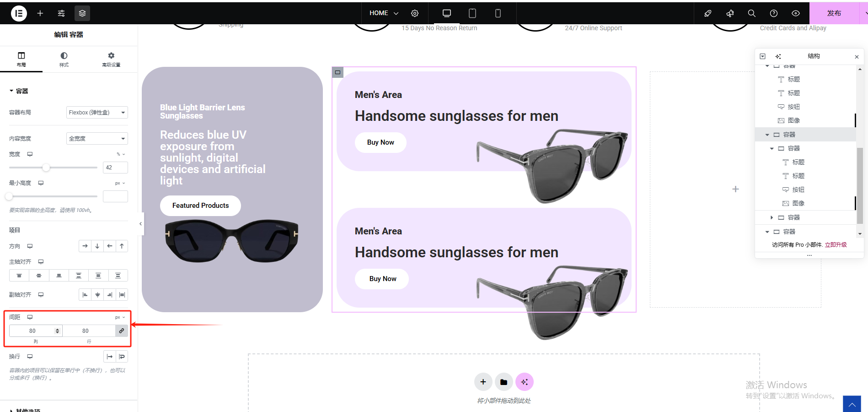Toggle preview changes eye icon
Screen dimensions: 868x412
click(x=796, y=13)
